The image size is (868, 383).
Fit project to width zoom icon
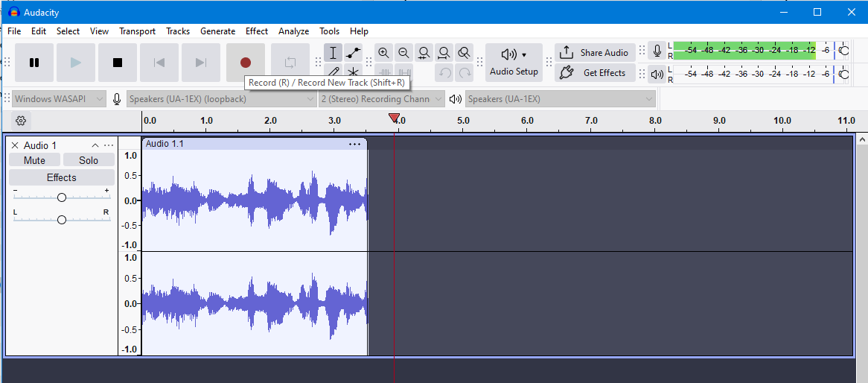444,53
